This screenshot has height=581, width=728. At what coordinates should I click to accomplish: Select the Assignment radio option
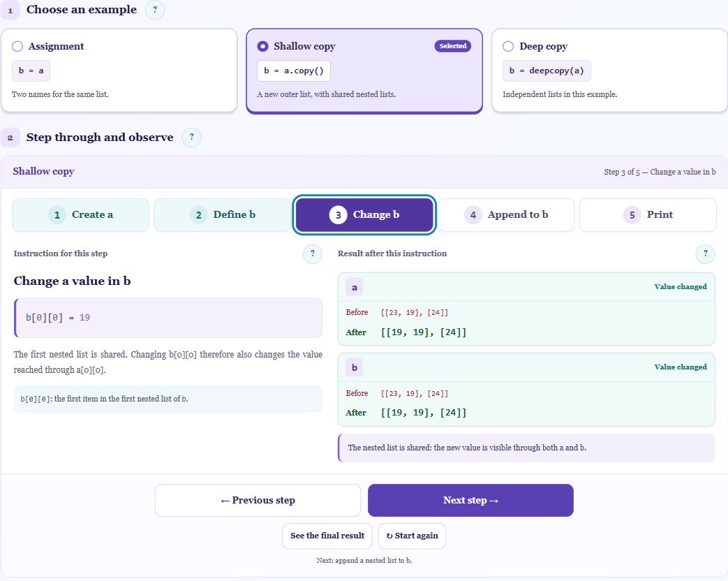pos(17,47)
